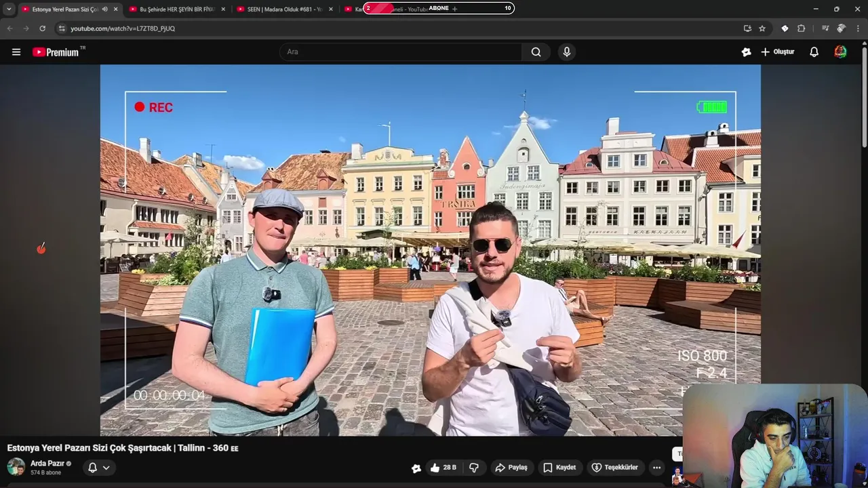The height and width of the screenshot is (488, 868).
Task: Open the account avatar menu
Action: coord(840,52)
